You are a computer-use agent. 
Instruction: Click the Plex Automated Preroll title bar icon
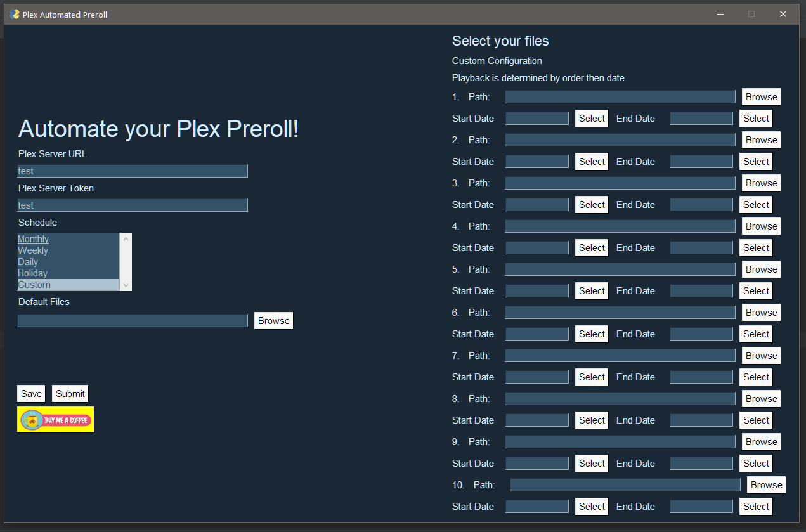[x=14, y=14]
